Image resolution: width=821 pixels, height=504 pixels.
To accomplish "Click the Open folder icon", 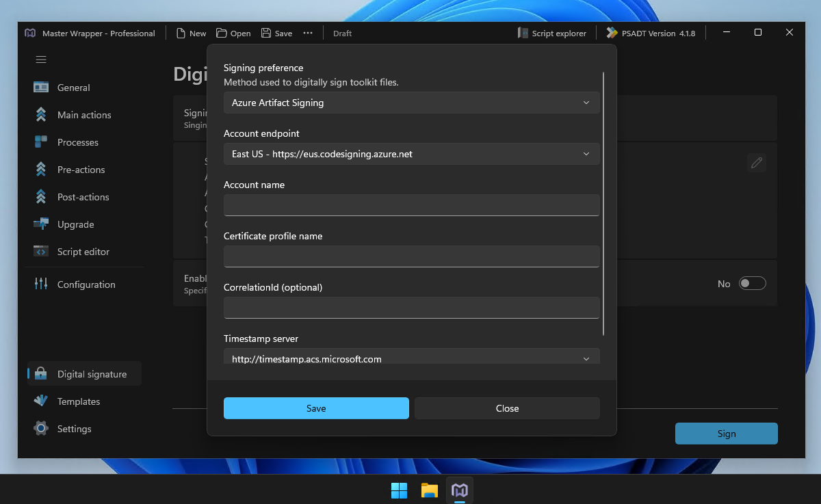I will pyautogui.click(x=222, y=34).
